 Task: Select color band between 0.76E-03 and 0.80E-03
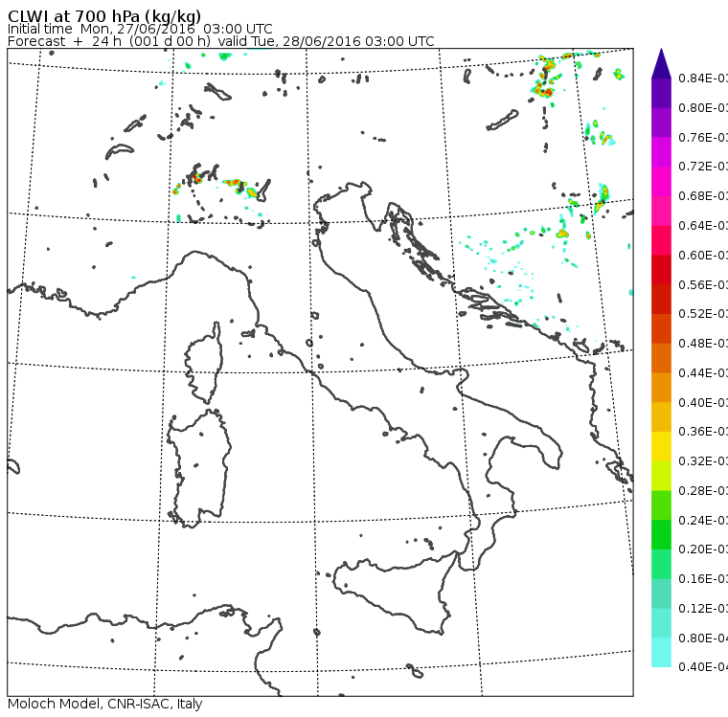click(x=661, y=123)
